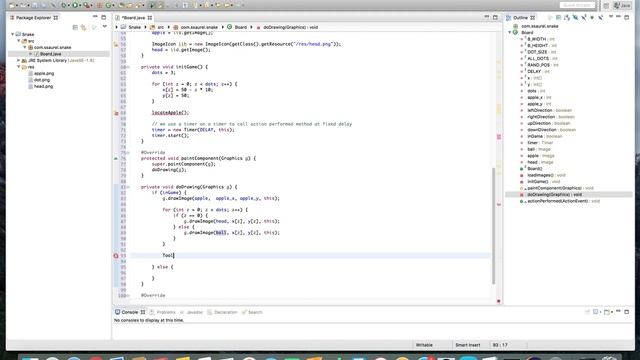Click the Run External Tools toolbar icon
The width and height of the screenshot is (640, 360).
click(86, 5)
